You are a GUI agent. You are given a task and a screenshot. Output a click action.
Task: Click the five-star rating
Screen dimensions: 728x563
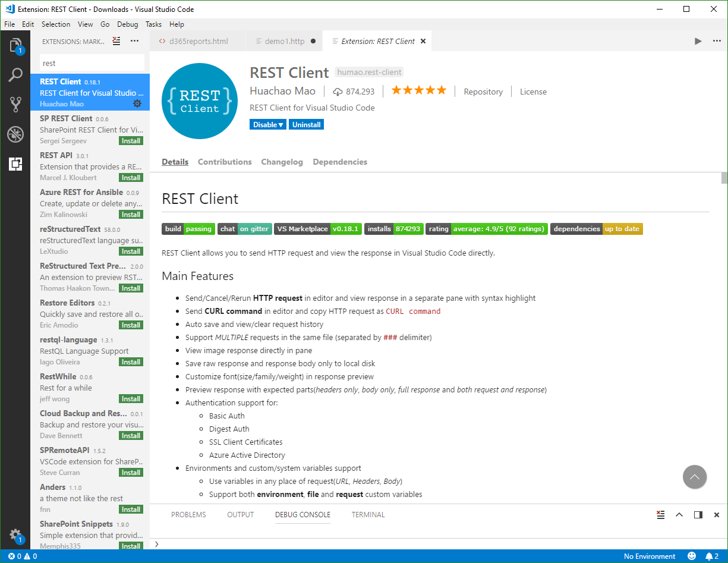[x=418, y=90]
